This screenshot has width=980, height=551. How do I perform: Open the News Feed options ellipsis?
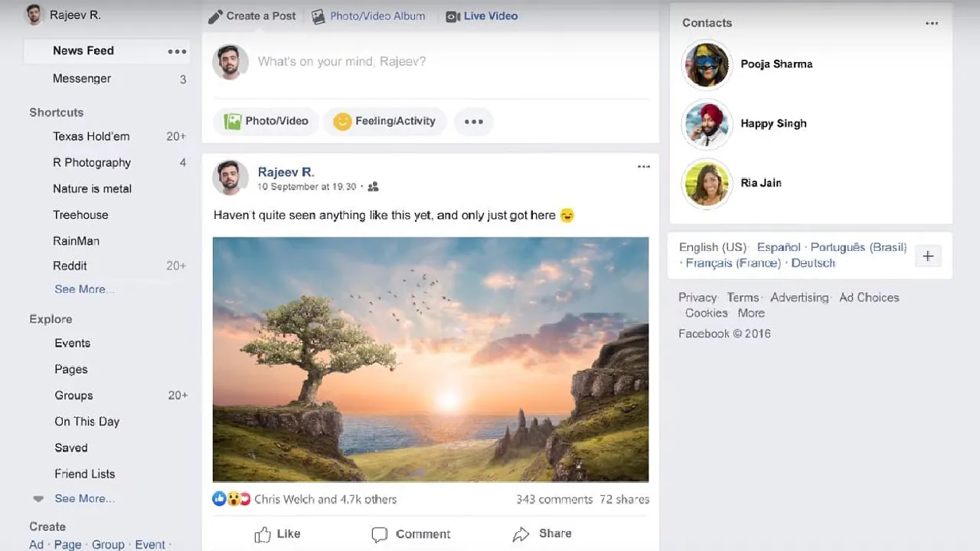click(x=177, y=51)
